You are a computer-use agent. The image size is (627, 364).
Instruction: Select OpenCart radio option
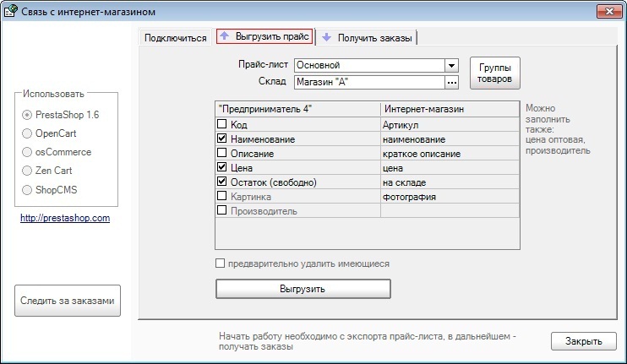pos(27,133)
